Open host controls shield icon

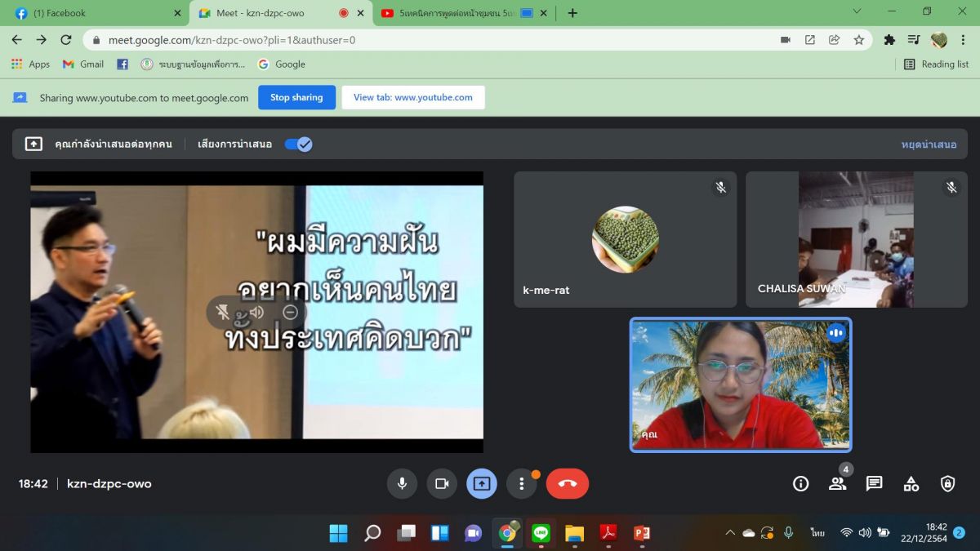coord(947,483)
